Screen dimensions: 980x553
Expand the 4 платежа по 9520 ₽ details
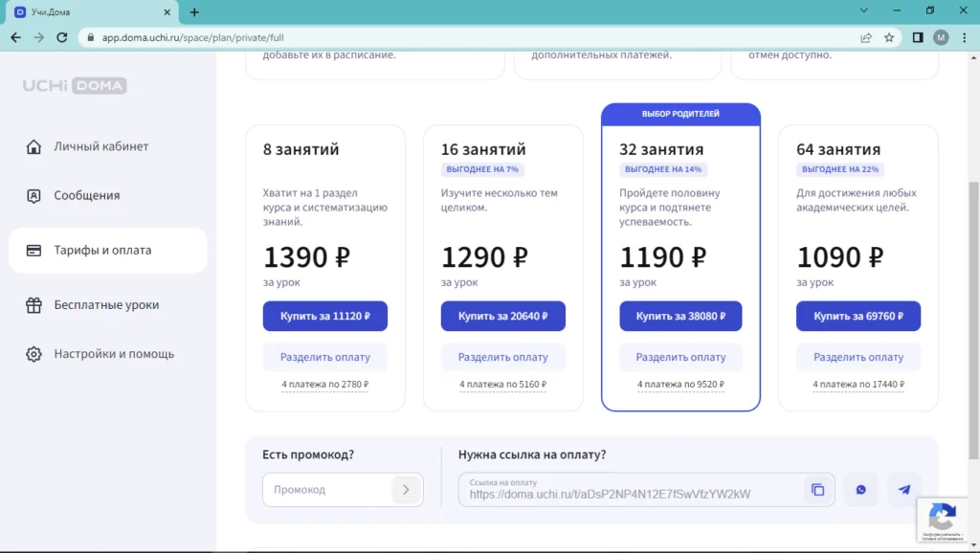680,385
